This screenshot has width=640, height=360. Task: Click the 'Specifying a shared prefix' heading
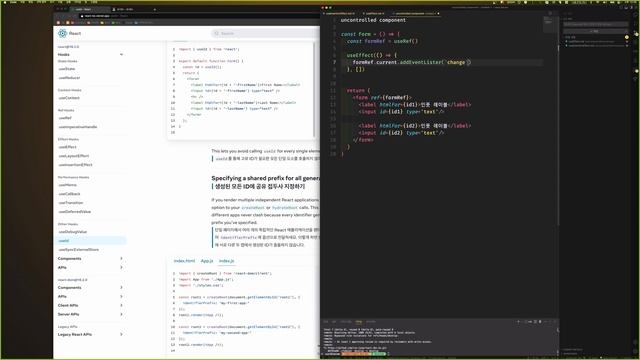pyautogui.click(x=265, y=178)
